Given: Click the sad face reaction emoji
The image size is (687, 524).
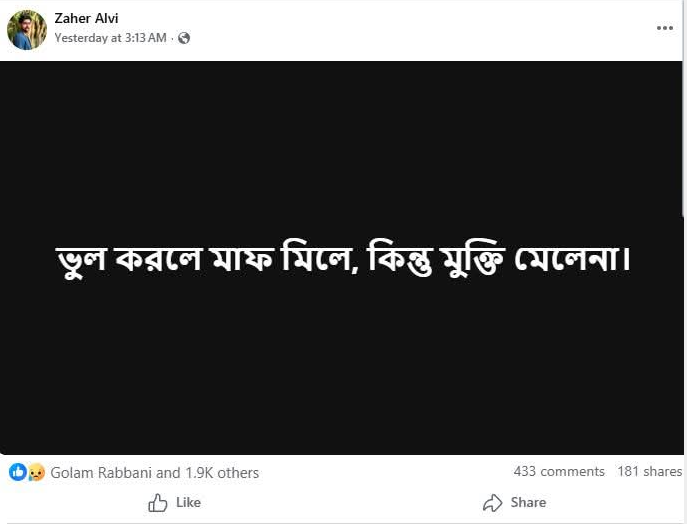Looking at the screenshot, I should [x=36, y=472].
